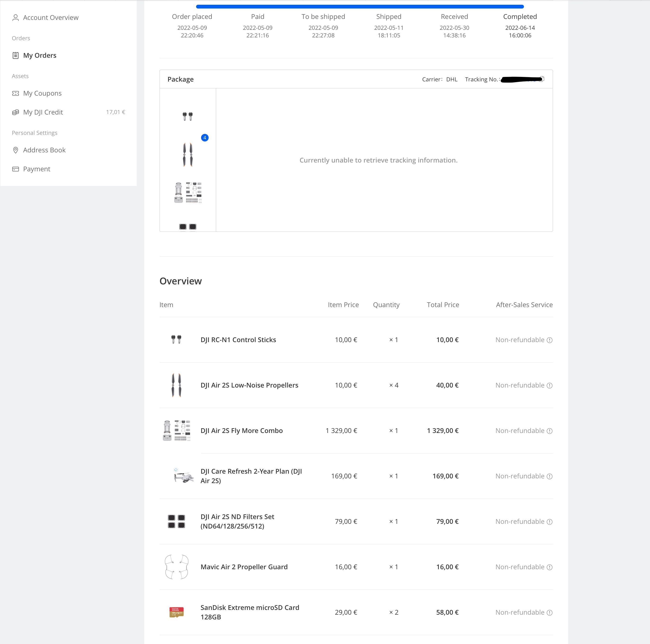Click the My Orders clipboard icon
Viewport: 650px width, 644px height.
[15, 55]
